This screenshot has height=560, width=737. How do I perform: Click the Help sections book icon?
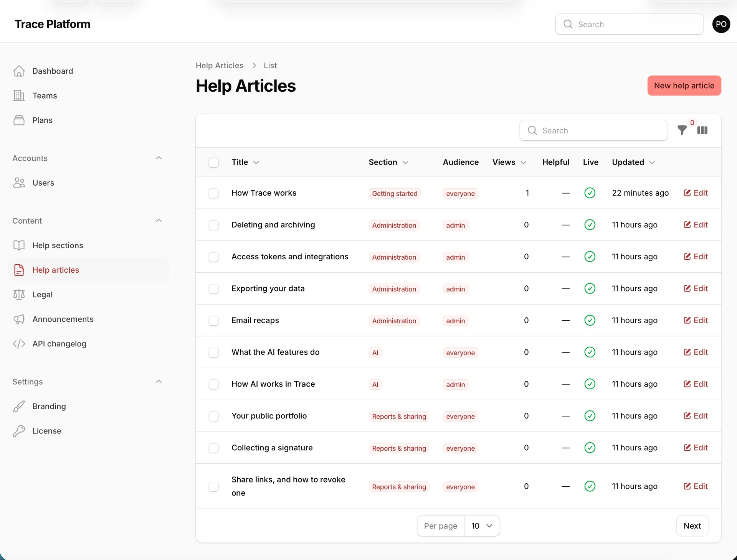tap(19, 245)
